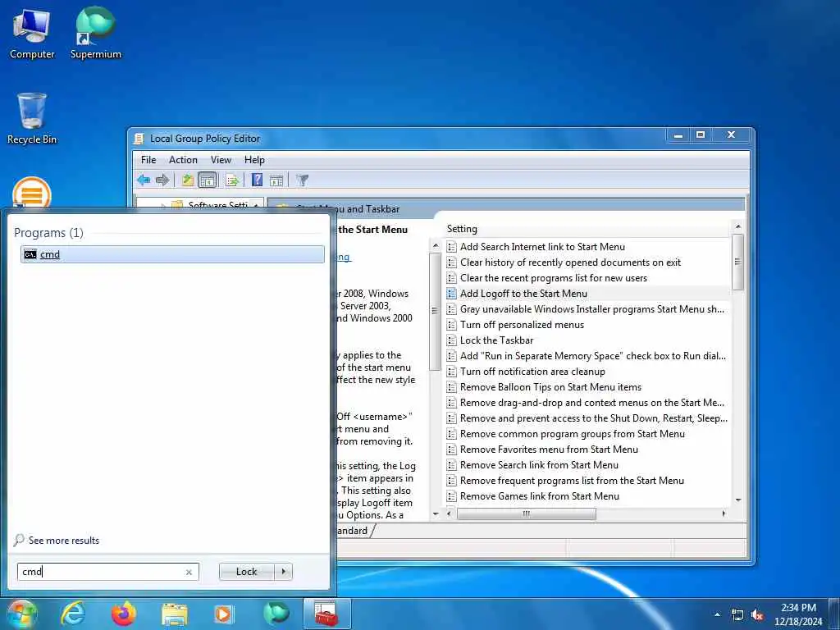Image resolution: width=840 pixels, height=630 pixels.
Task: Select Remove frequent programs list setting
Action: click(x=572, y=481)
